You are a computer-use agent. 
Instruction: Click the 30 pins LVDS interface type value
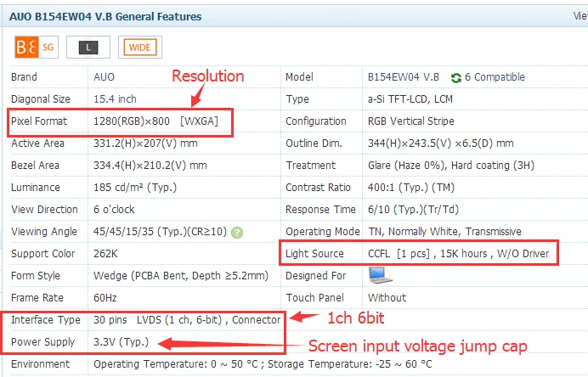pos(187,320)
